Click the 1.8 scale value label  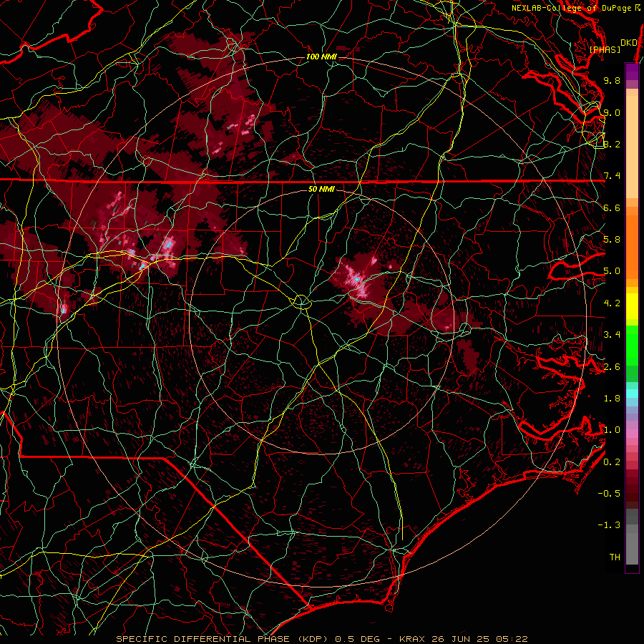pyautogui.click(x=612, y=399)
